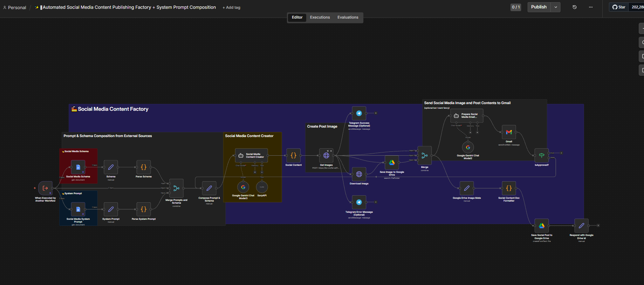Open the Social Media Content Creator agent node
644x285 pixels.
point(251,155)
